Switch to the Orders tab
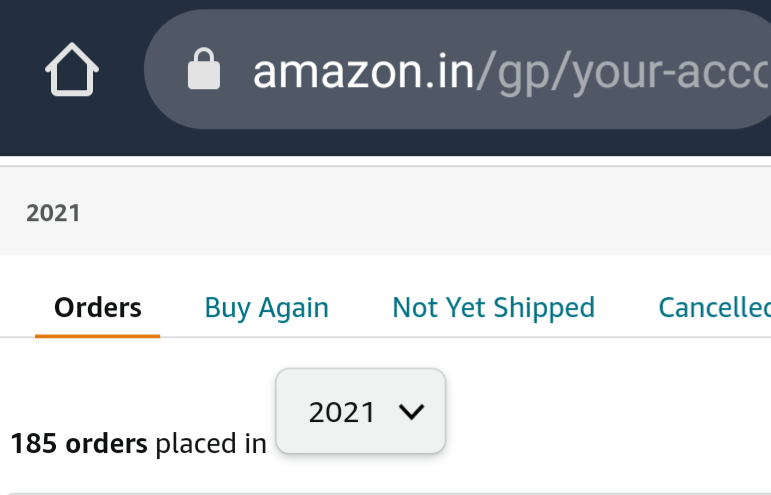The image size is (771, 495). (97, 307)
